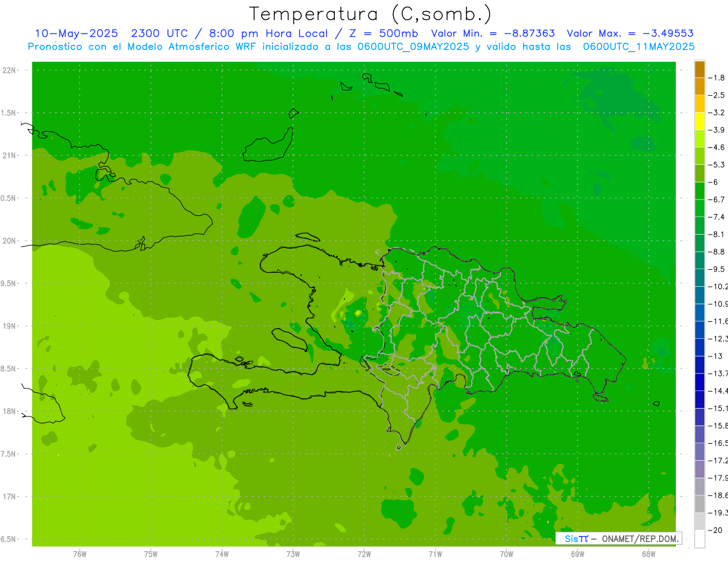Viewport: 728px width, 562px height.
Task: Click the "20N" latitude label
Action: (10, 241)
